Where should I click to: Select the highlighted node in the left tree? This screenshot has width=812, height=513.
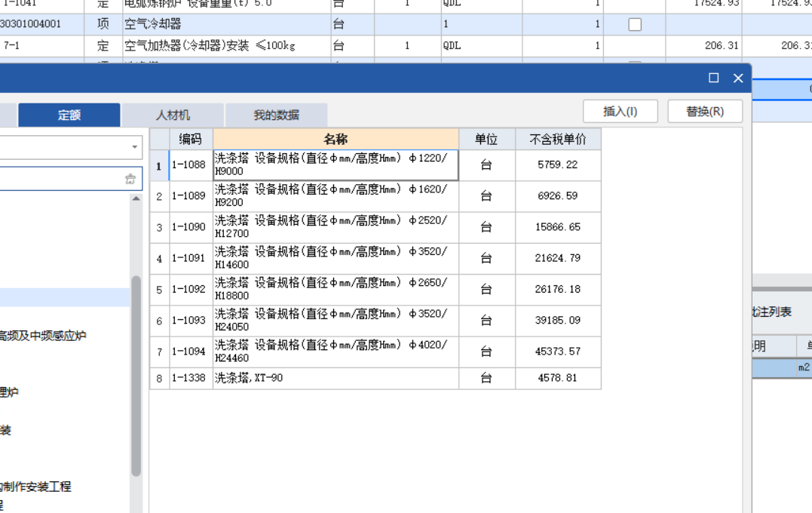tap(64, 296)
